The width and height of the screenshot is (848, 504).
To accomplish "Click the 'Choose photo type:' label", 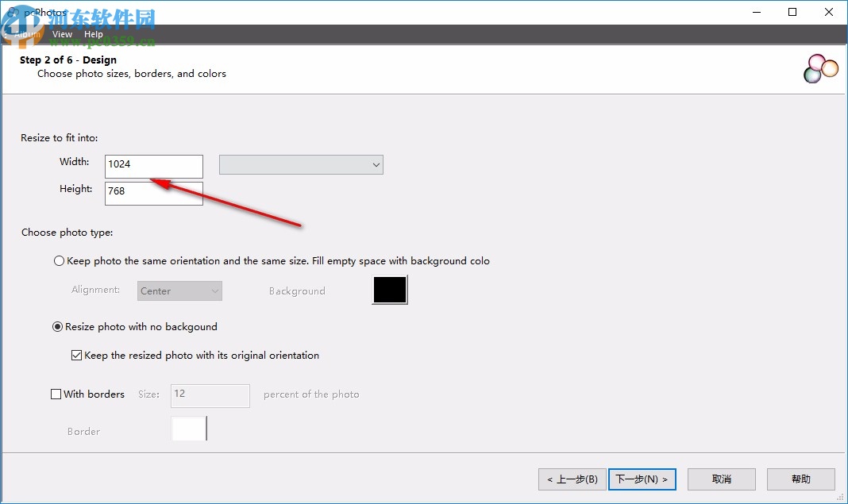I will [x=67, y=233].
